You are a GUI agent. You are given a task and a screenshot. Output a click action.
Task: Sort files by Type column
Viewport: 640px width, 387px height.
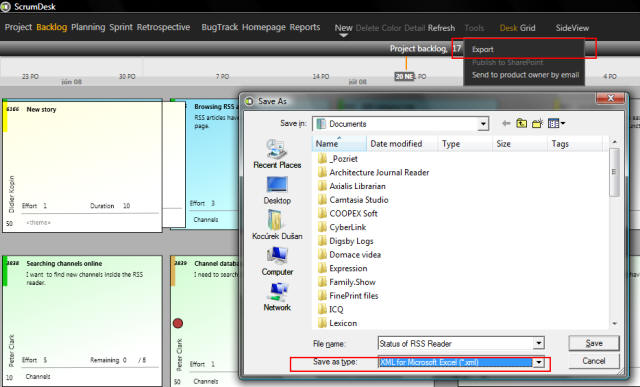(465, 144)
